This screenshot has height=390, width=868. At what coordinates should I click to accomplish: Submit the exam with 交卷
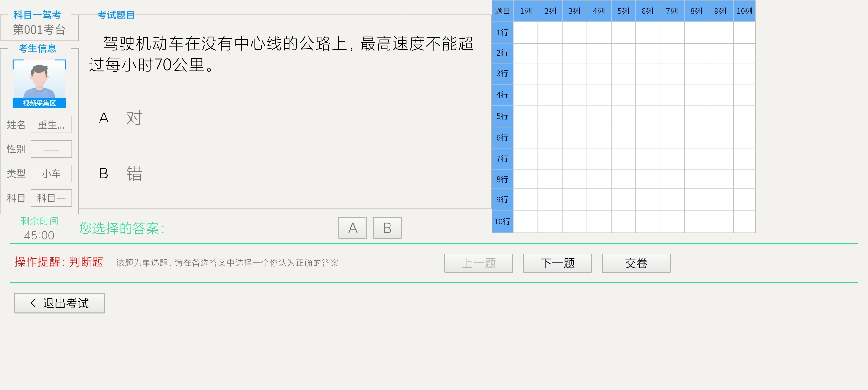coord(636,263)
